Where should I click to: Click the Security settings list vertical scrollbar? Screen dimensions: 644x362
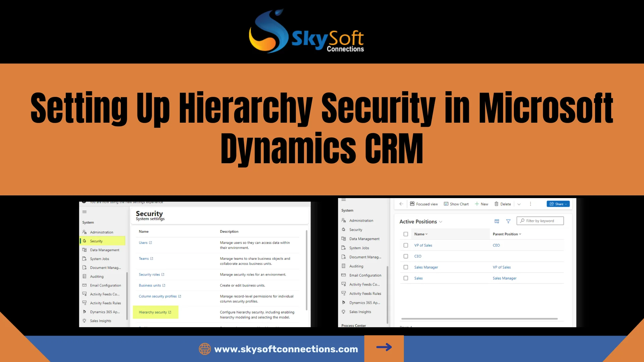coord(307,270)
